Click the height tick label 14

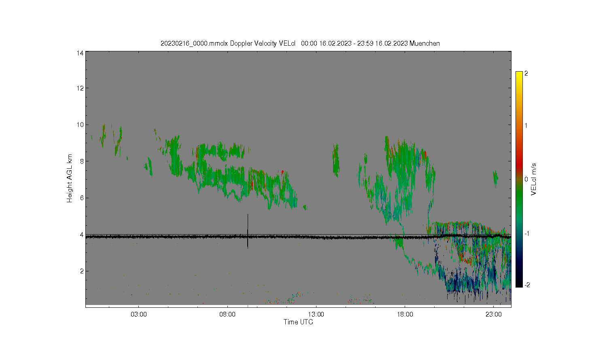click(x=80, y=53)
